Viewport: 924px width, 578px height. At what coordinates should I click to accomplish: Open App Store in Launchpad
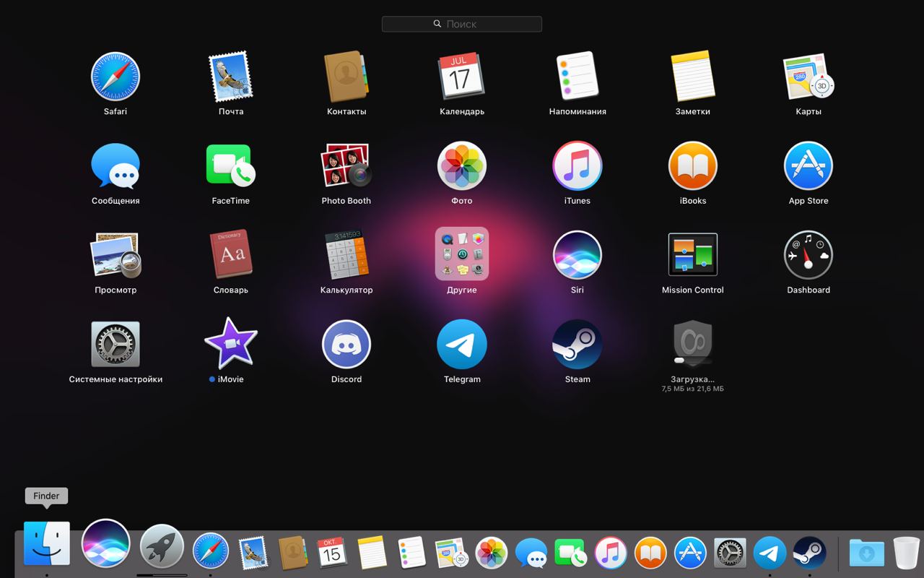808,165
